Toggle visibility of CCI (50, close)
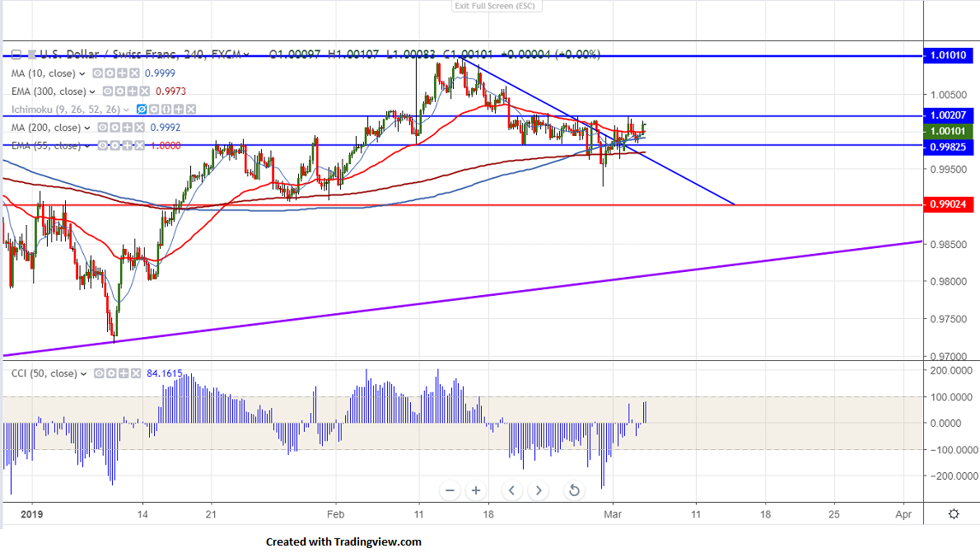The image size is (980, 553). coord(99,373)
